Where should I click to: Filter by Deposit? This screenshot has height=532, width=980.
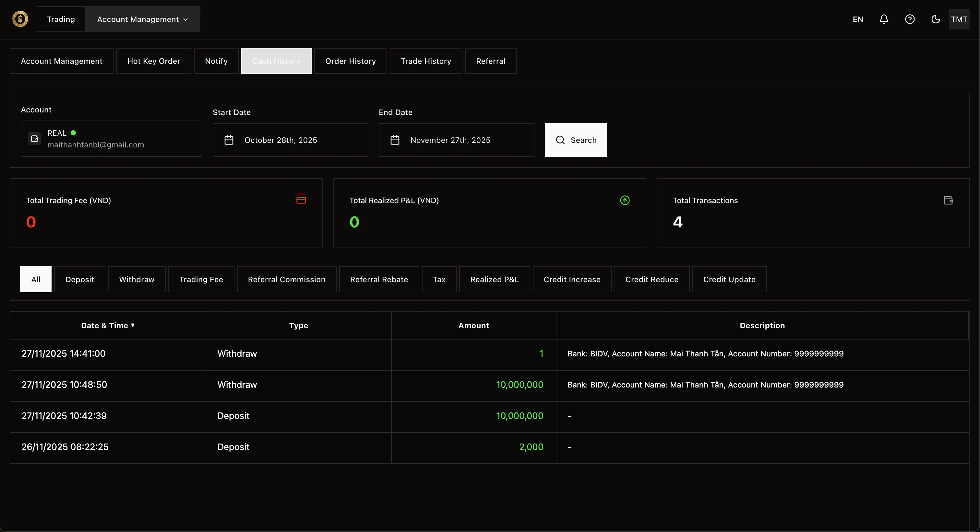tap(79, 279)
